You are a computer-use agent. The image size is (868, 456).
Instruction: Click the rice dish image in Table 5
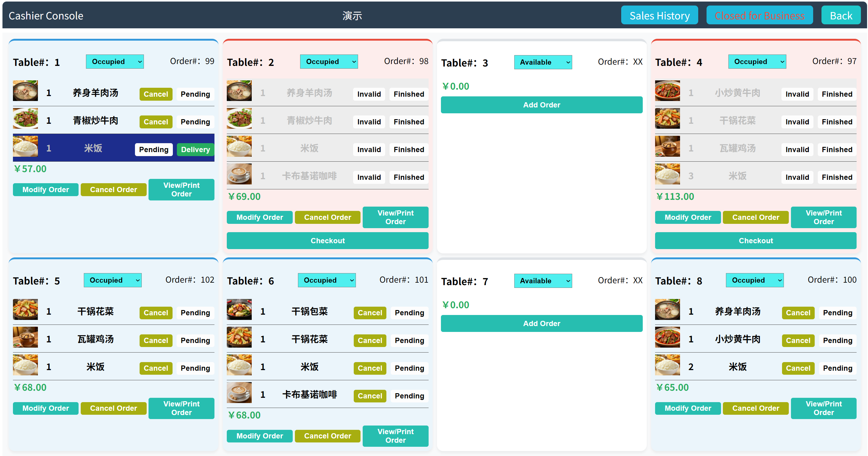tap(25, 365)
